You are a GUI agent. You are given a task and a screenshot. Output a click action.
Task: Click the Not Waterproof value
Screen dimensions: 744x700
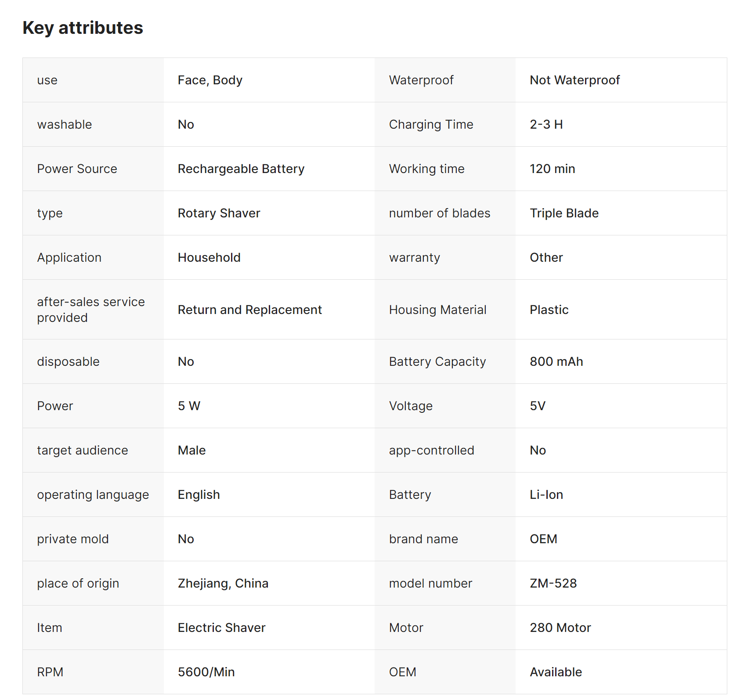[574, 80]
